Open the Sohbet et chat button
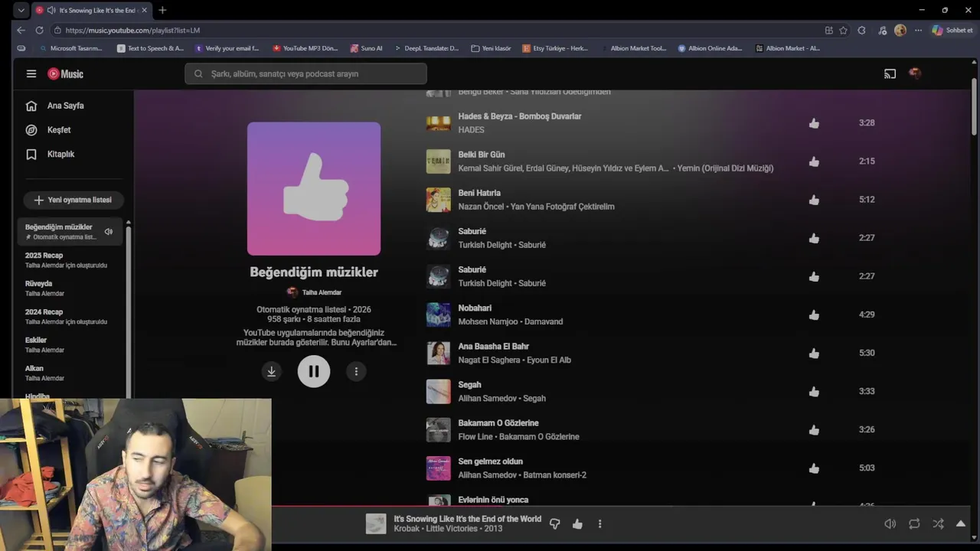The image size is (980, 551). pyautogui.click(x=952, y=31)
